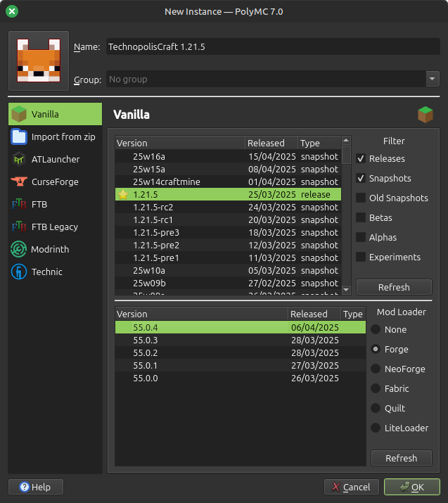Switch to ATLauncher page

click(x=55, y=159)
